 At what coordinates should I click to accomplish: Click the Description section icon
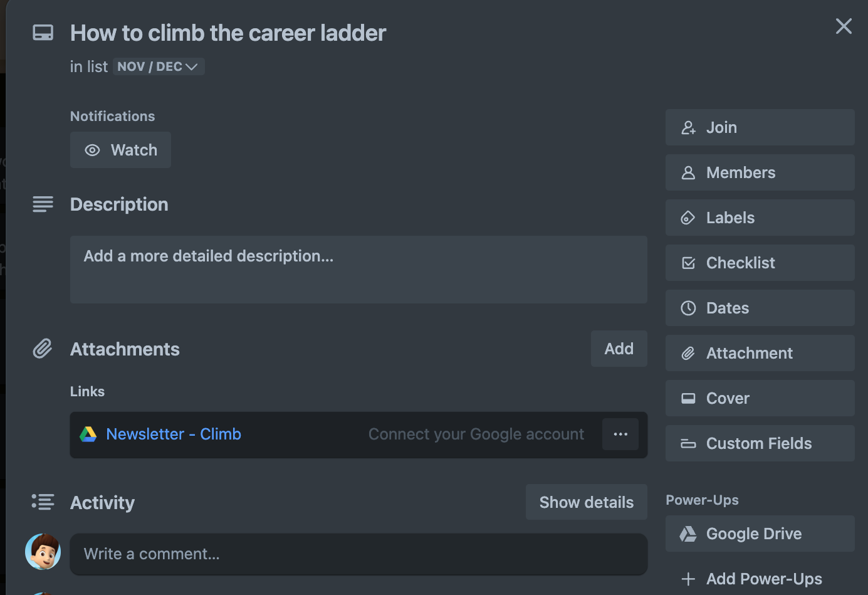click(x=43, y=204)
